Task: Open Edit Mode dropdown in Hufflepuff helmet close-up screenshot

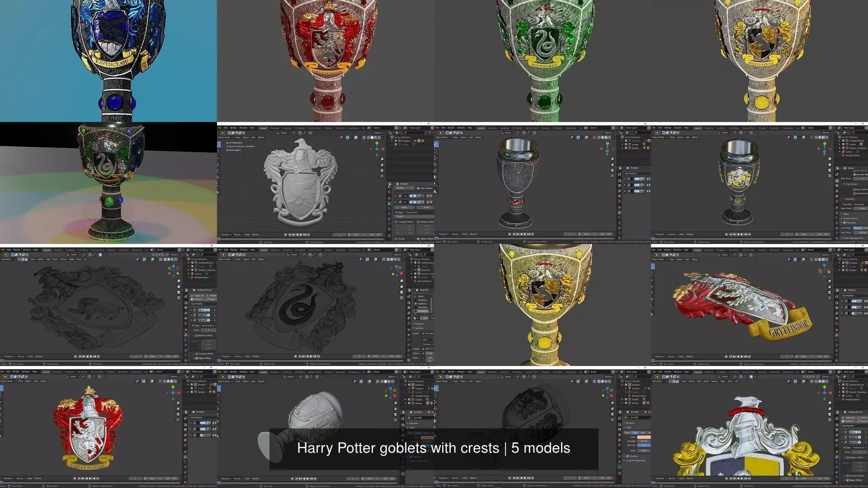Action: [659, 381]
